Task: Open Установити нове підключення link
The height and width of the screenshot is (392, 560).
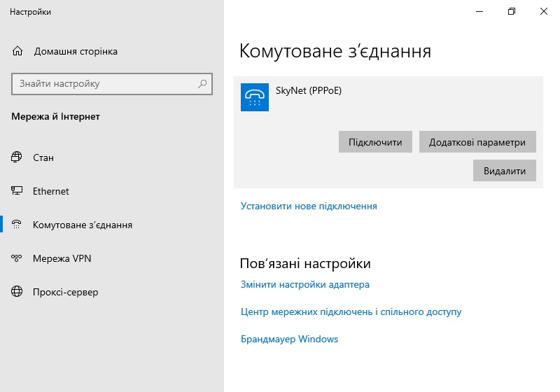Action: [x=309, y=206]
